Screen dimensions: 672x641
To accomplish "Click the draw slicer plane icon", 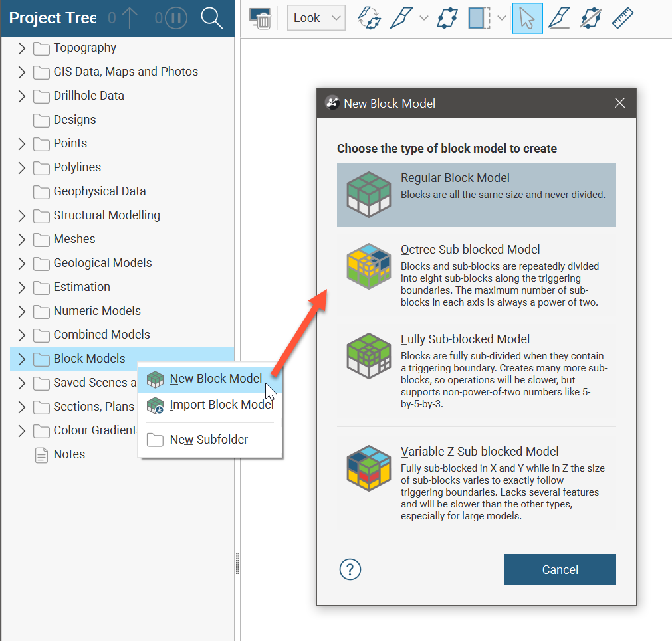I will coord(401,18).
